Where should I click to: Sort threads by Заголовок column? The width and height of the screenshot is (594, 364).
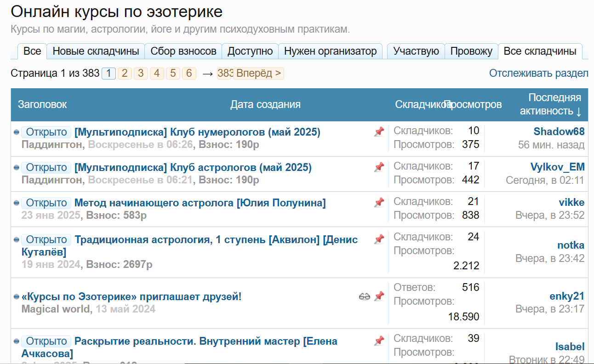42,104
